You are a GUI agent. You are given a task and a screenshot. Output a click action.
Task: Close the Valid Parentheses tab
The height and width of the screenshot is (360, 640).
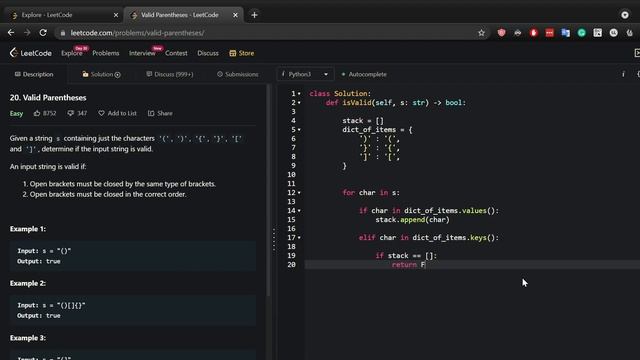pos(235,15)
